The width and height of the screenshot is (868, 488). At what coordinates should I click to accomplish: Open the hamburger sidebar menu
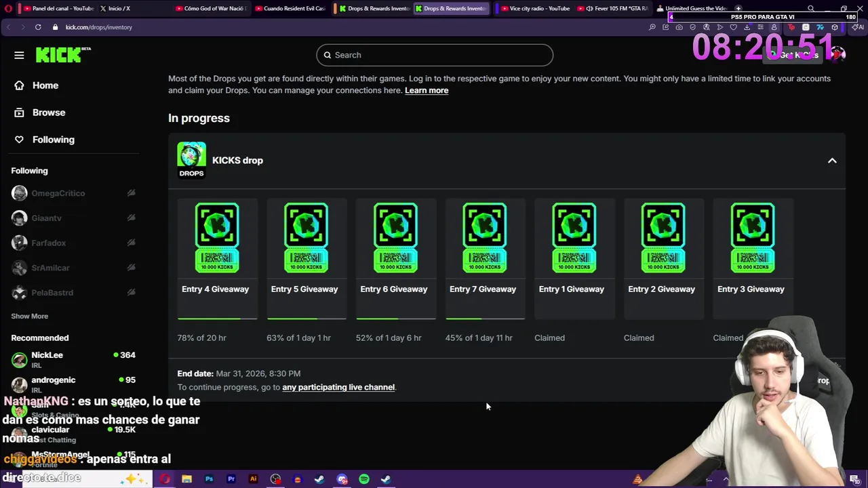coord(19,55)
